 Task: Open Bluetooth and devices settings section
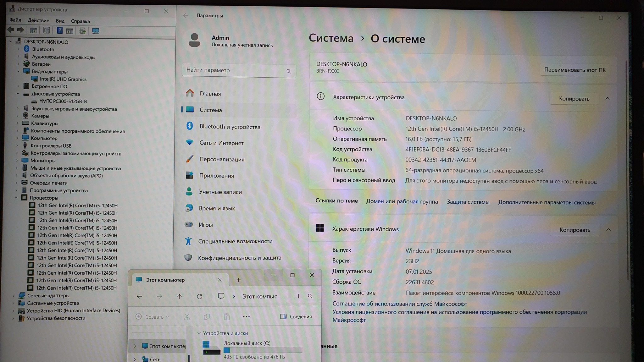coord(230,127)
